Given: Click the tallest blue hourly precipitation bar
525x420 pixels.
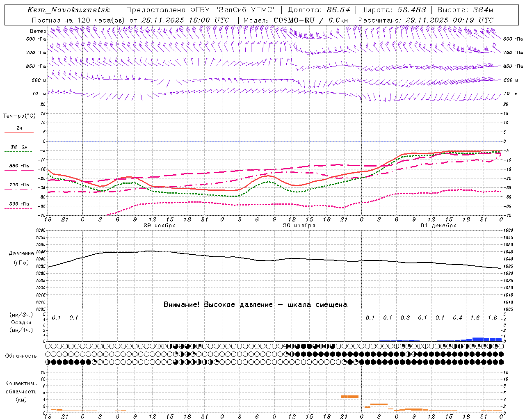Looking at the screenshot, I should [478, 340].
